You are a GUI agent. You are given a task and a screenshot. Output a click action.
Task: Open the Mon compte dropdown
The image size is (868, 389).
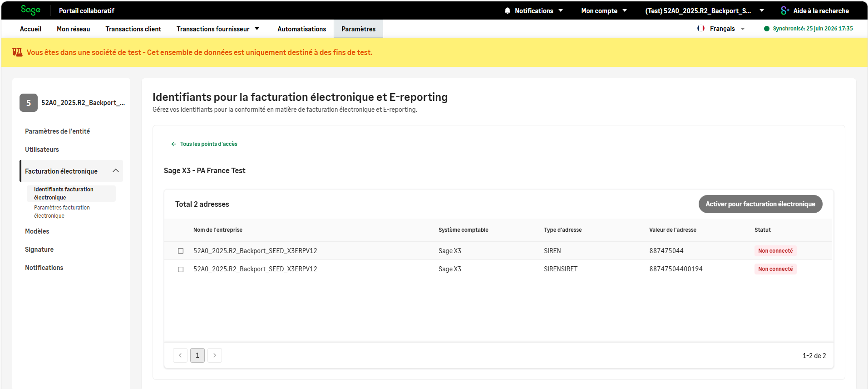click(604, 10)
